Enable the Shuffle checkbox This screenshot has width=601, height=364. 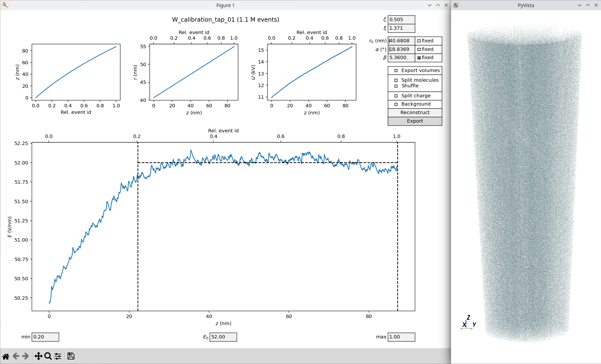coord(396,86)
